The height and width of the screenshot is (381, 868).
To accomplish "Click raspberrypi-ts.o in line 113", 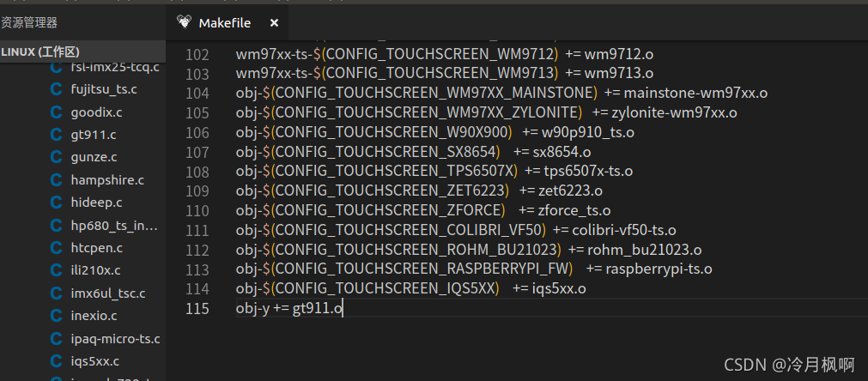I will coord(659,269).
